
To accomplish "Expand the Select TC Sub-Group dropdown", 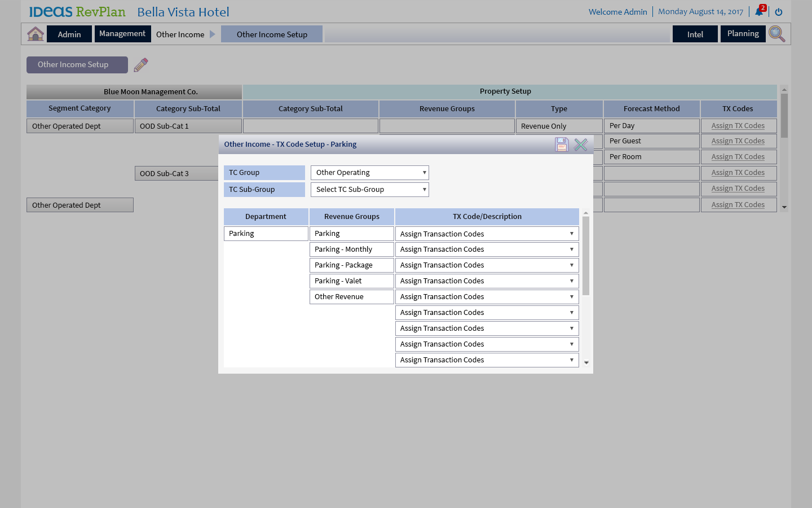I will point(369,190).
